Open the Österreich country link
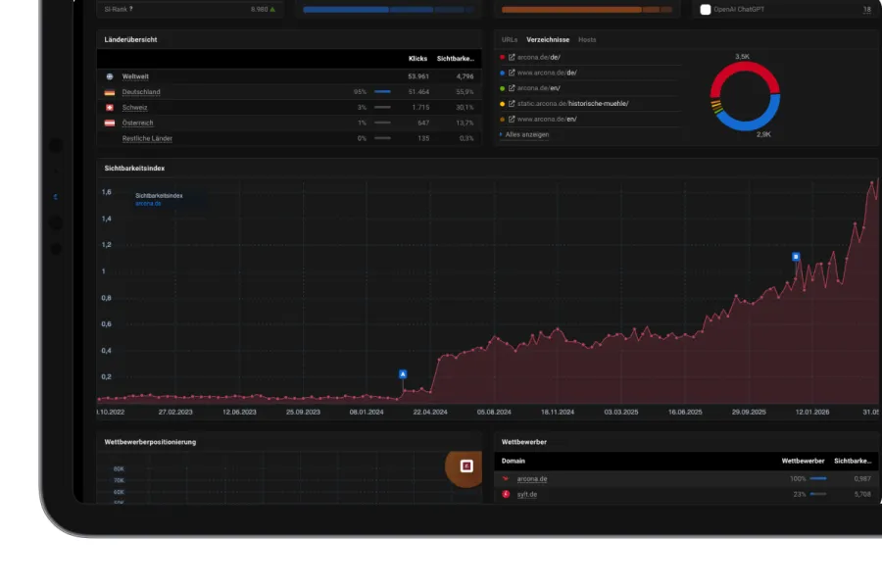Screen dimensions: 882x588 click(x=137, y=122)
